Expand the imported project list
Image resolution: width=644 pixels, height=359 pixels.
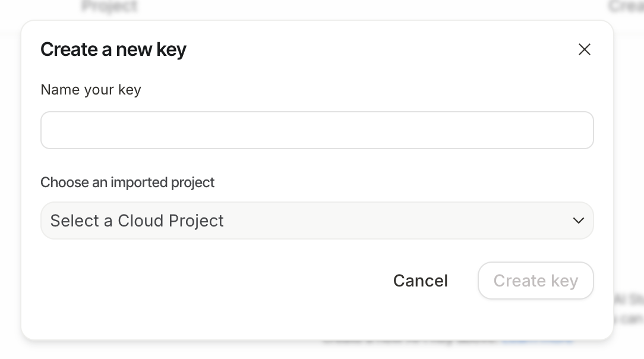[317, 221]
